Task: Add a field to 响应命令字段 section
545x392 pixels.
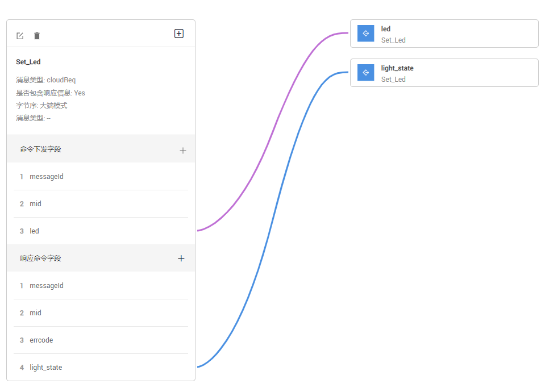Action: click(x=181, y=258)
